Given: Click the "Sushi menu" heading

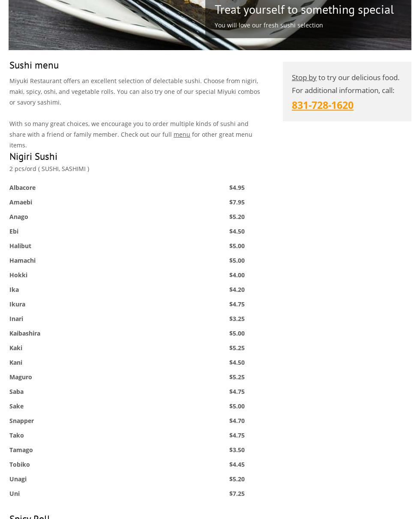Looking at the screenshot, I should click(x=34, y=65).
